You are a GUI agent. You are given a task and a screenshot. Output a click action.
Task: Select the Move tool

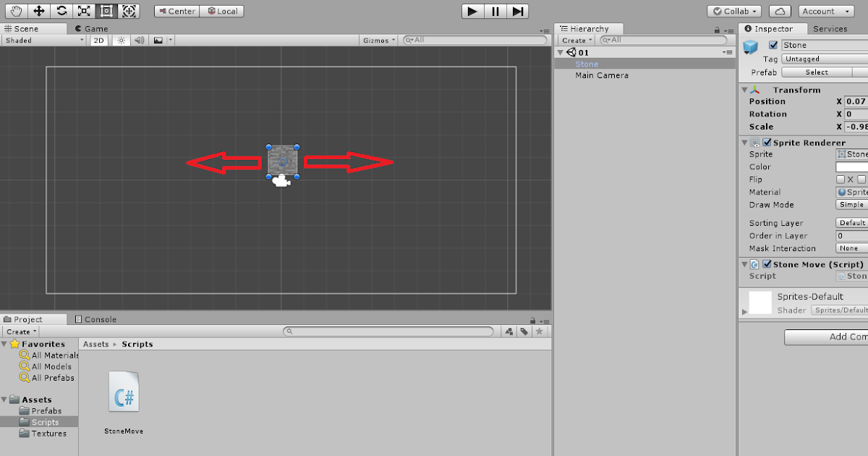pyautogui.click(x=39, y=10)
